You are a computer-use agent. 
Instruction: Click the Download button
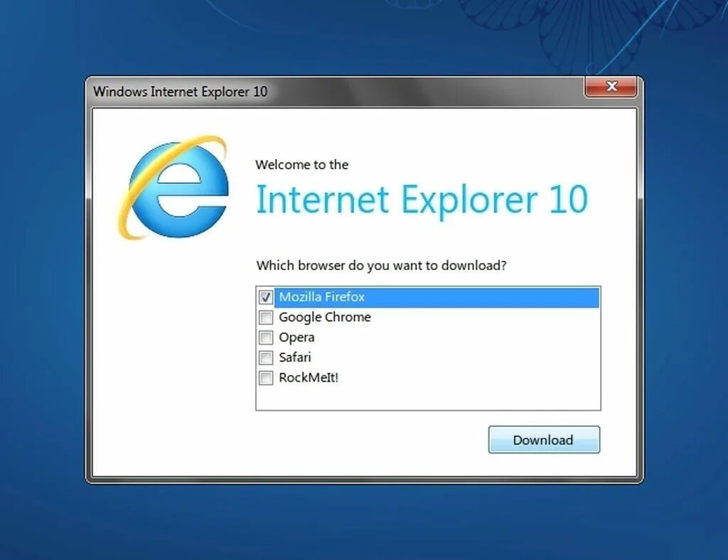click(544, 439)
